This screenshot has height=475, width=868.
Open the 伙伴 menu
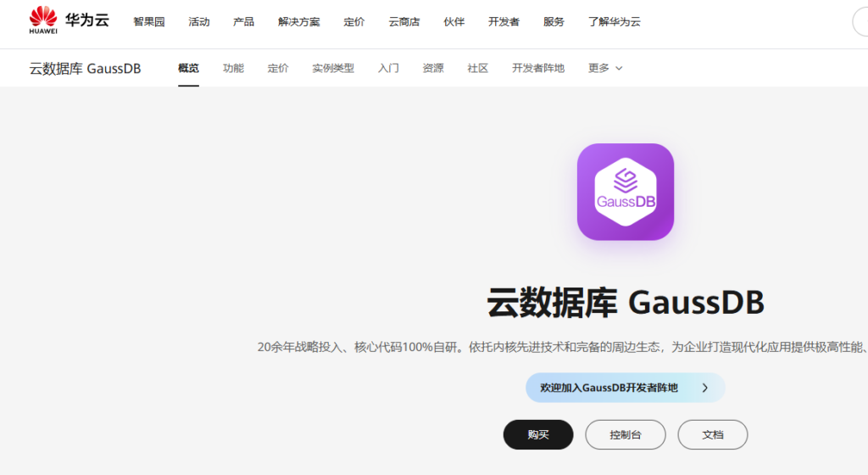[x=454, y=21]
